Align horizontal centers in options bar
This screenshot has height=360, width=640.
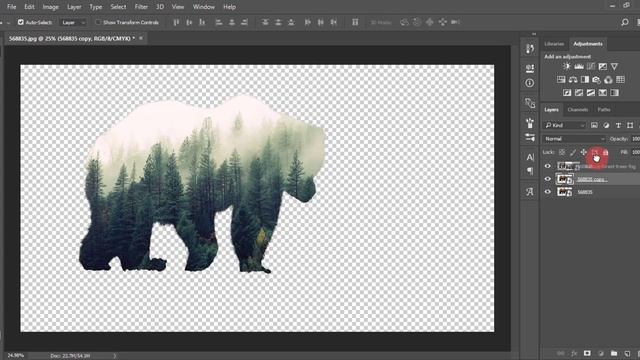pyautogui.click(x=232, y=22)
